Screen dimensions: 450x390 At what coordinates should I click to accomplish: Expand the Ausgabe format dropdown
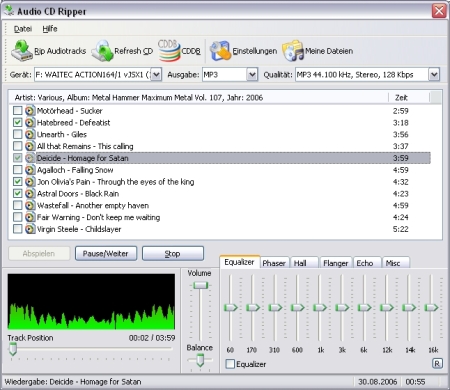click(x=252, y=74)
